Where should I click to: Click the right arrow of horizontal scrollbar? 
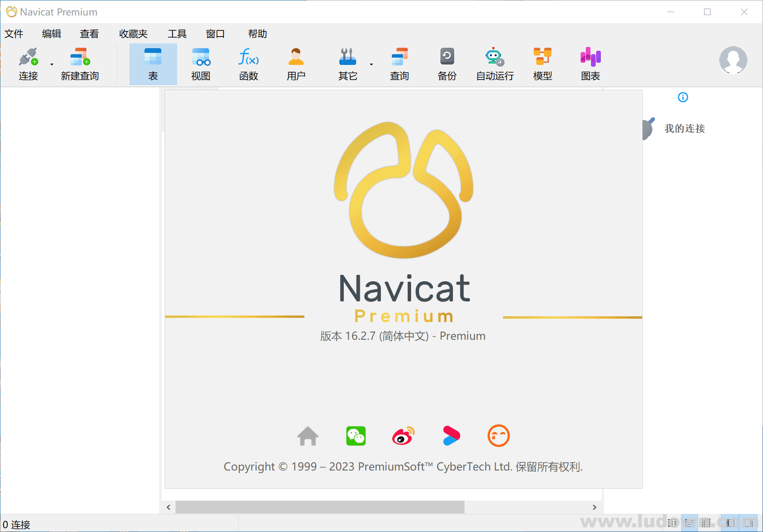pos(594,507)
